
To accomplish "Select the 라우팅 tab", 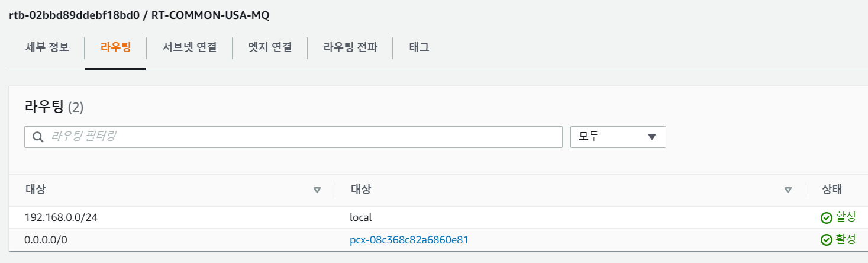I will pyautogui.click(x=116, y=47).
